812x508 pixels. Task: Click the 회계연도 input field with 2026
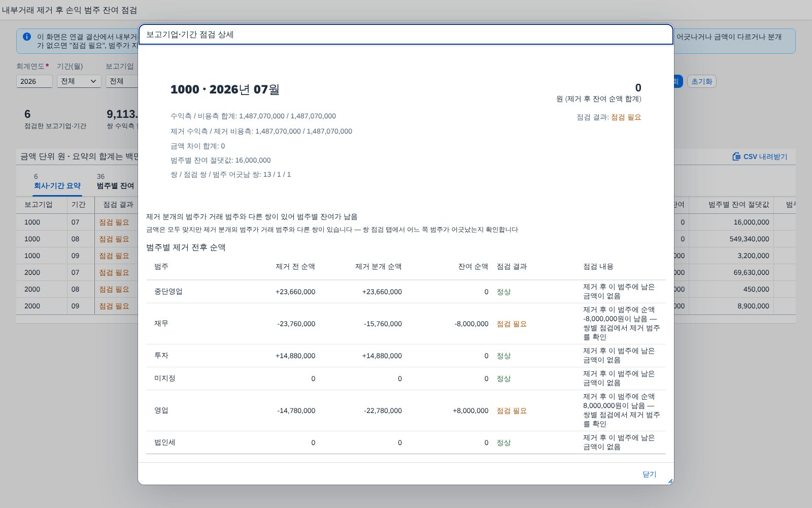tap(35, 81)
